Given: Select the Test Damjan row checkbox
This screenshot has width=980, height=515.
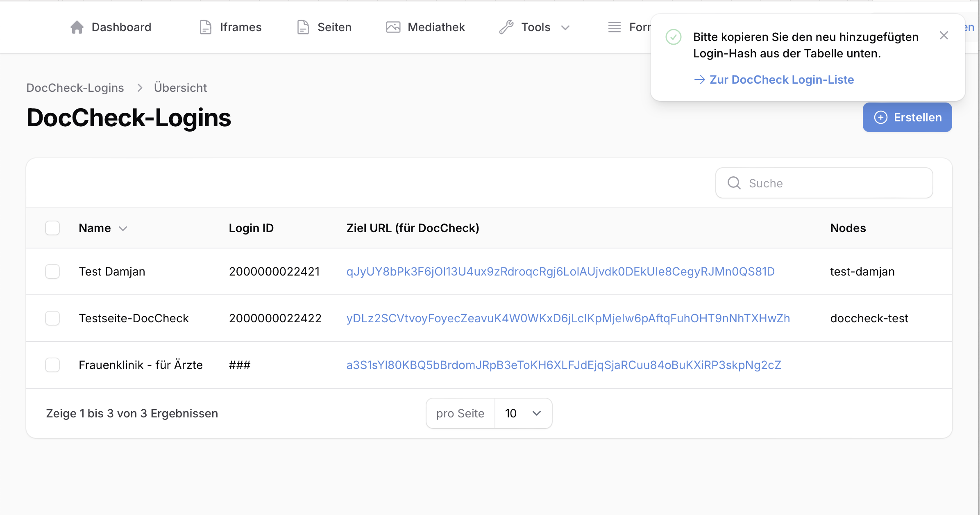Looking at the screenshot, I should coord(52,271).
